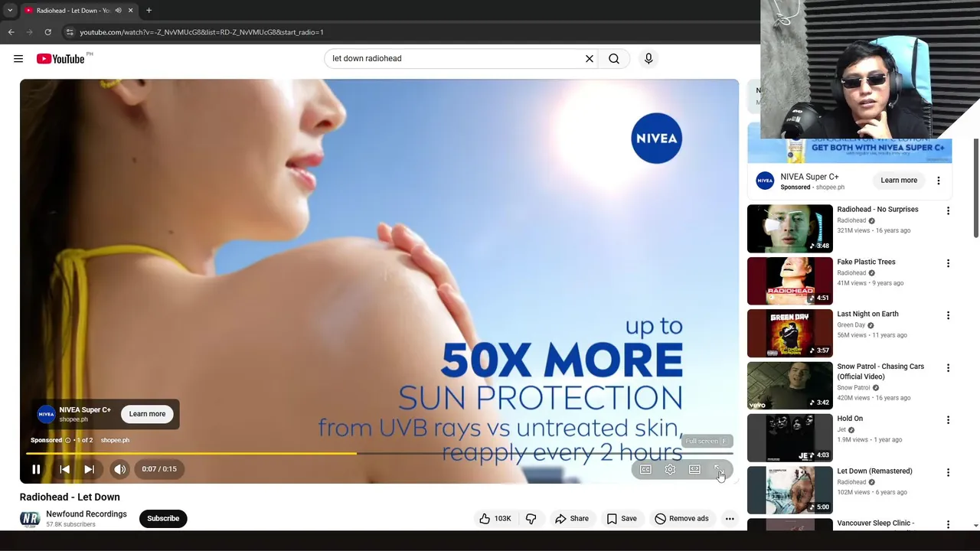The width and height of the screenshot is (980, 551).
Task: Open menu for Vancouver Sleep Clinic video
Action: tap(948, 524)
